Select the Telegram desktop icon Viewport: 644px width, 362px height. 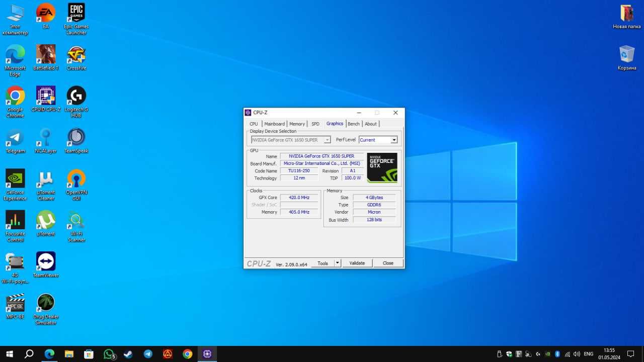coord(15,141)
